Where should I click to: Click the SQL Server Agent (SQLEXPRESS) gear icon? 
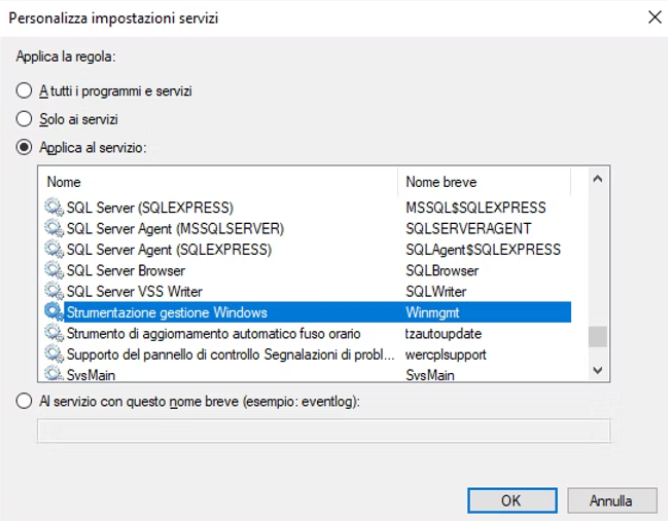tap(54, 249)
